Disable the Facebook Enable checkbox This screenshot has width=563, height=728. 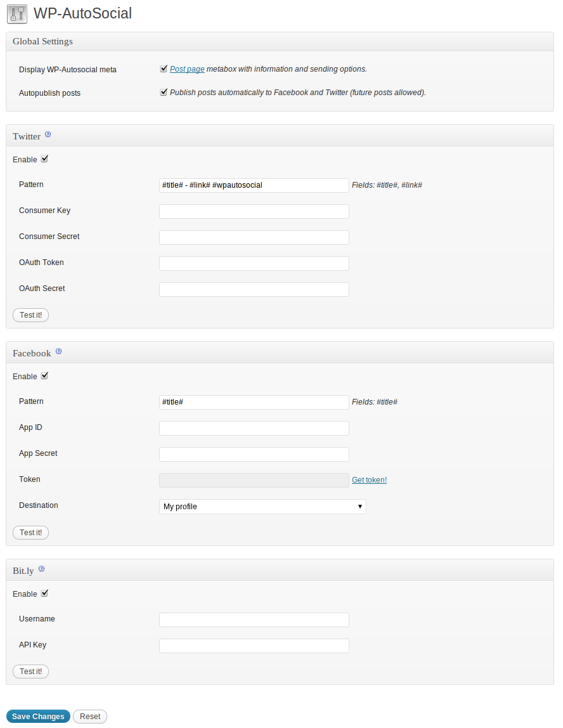(44, 376)
